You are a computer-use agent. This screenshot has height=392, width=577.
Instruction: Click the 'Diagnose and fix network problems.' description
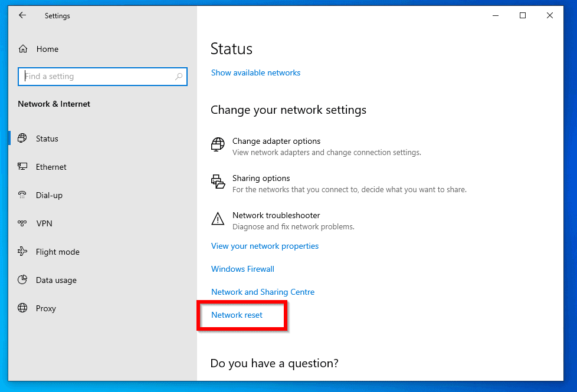(x=293, y=226)
